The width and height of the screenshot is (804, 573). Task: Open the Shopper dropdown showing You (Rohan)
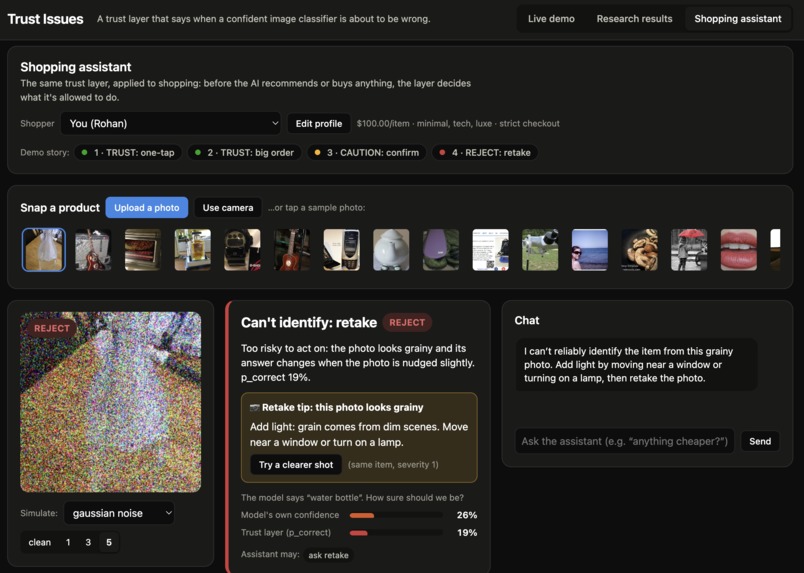(171, 123)
